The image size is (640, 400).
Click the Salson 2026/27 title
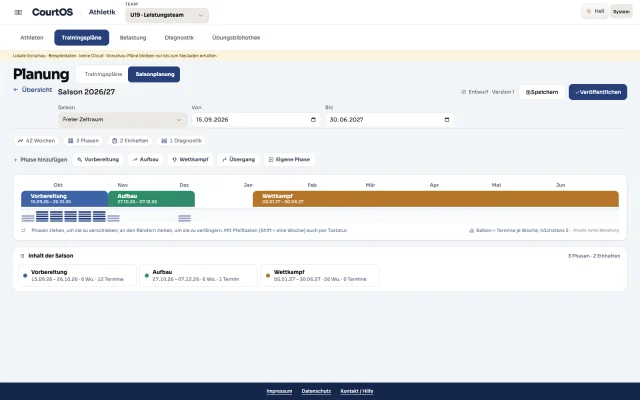point(86,92)
